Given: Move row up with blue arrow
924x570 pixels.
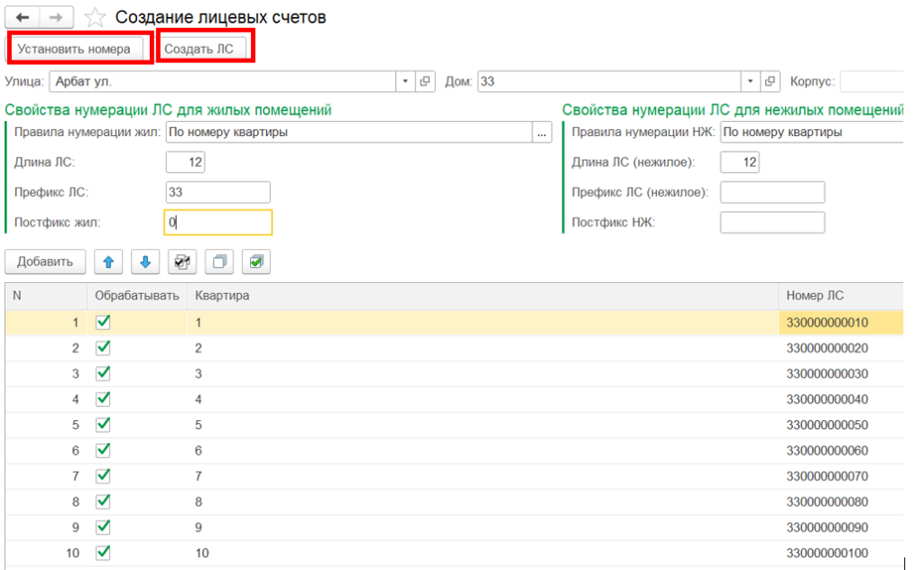Looking at the screenshot, I should coord(108,262).
